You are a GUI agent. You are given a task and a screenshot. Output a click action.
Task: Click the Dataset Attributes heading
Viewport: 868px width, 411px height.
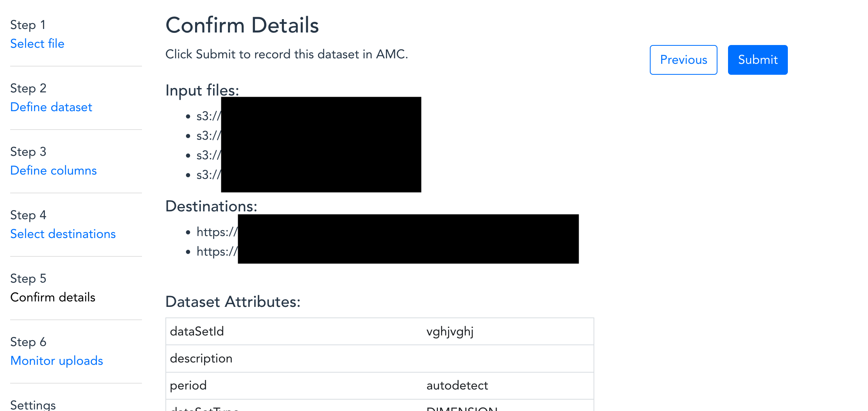[x=233, y=301]
